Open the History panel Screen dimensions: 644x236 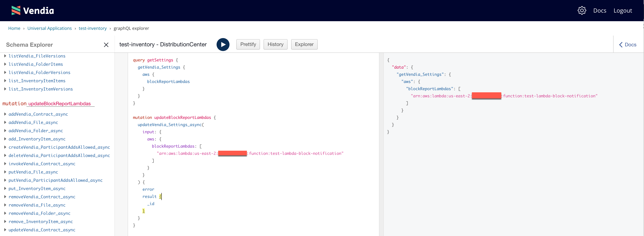pyautogui.click(x=275, y=44)
